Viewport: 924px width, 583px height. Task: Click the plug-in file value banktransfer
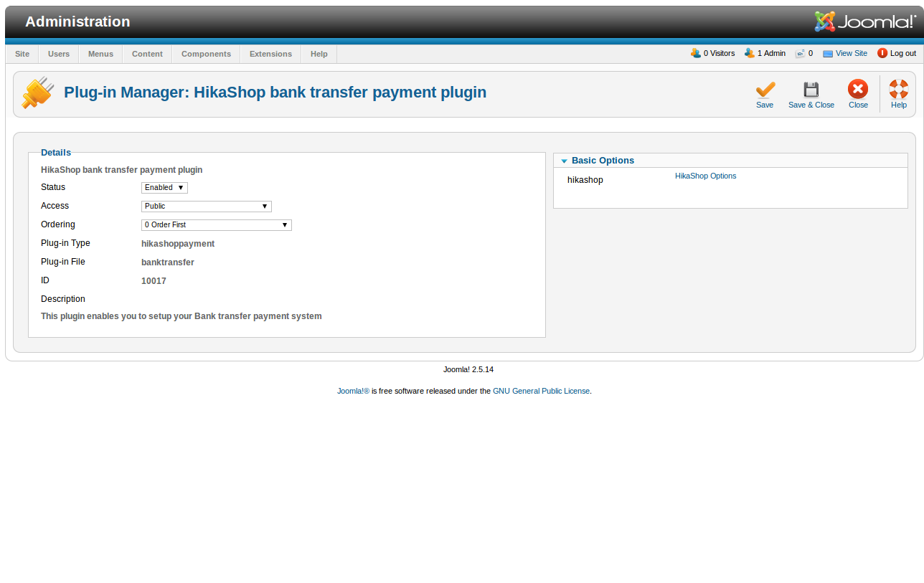click(168, 262)
